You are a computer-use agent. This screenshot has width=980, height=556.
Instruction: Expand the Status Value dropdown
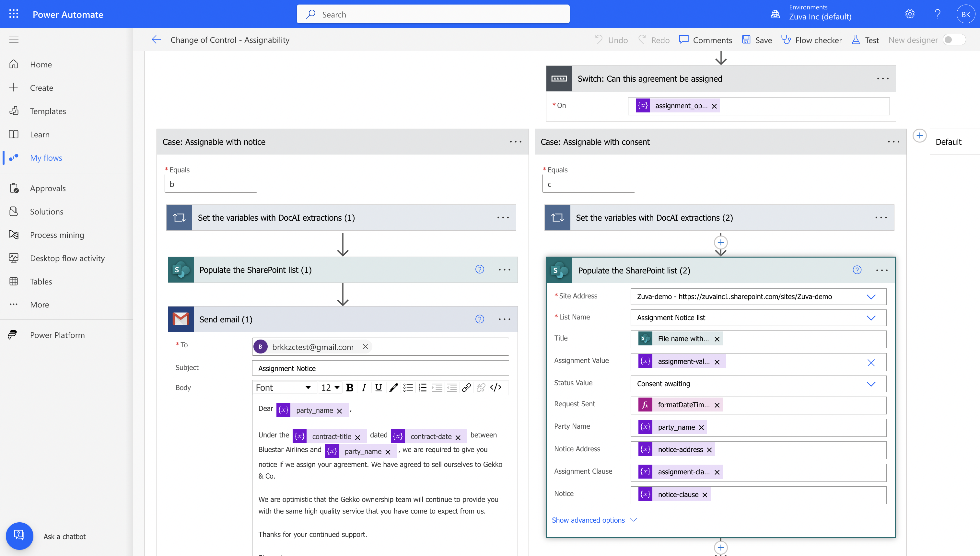click(x=871, y=384)
